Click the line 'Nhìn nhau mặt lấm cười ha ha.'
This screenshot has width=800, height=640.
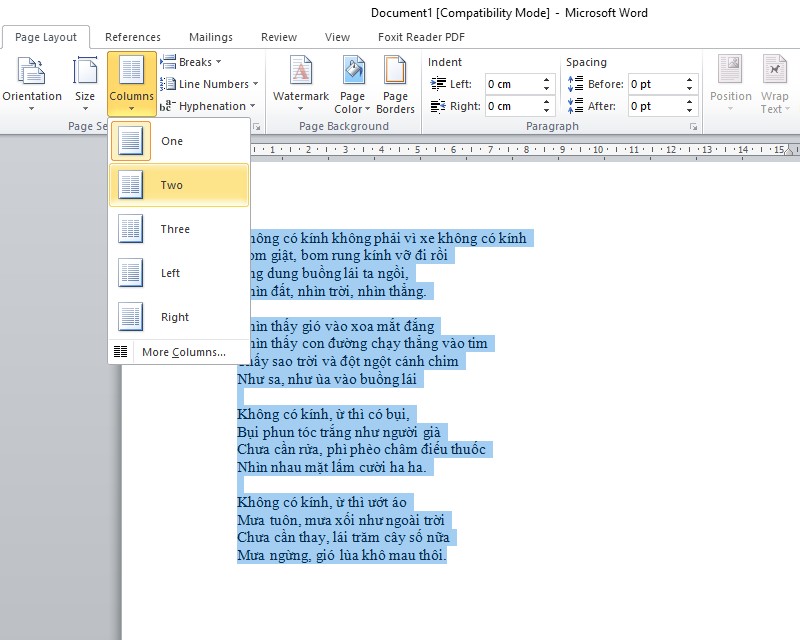[x=332, y=467]
